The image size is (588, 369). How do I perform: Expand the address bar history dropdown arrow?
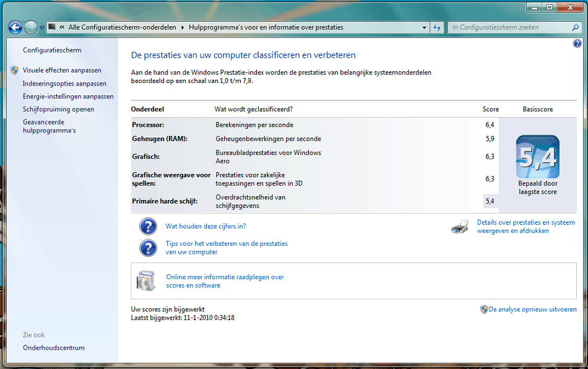click(424, 27)
